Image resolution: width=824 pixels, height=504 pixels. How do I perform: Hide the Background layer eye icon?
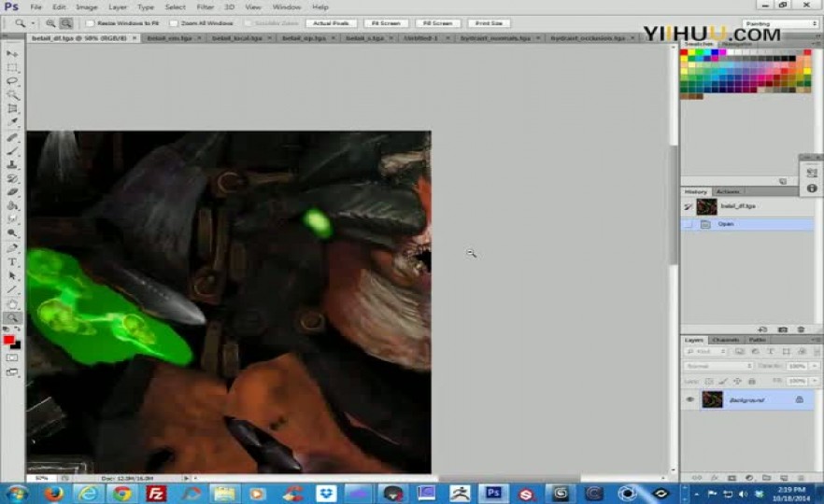[x=690, y=399]
